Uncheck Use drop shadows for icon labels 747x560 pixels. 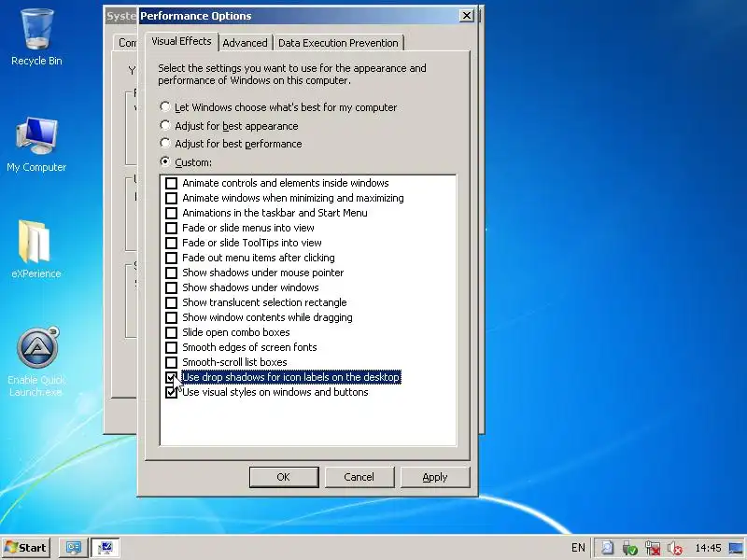click(x=171, y=377)
